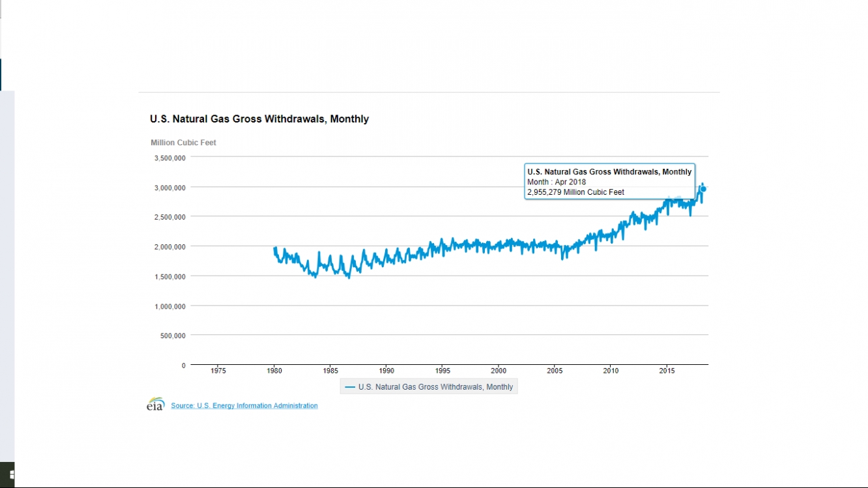Click the y-axis label "1,500,000"
This screenshot has width=868, height=488.
(x=170, y=277)
